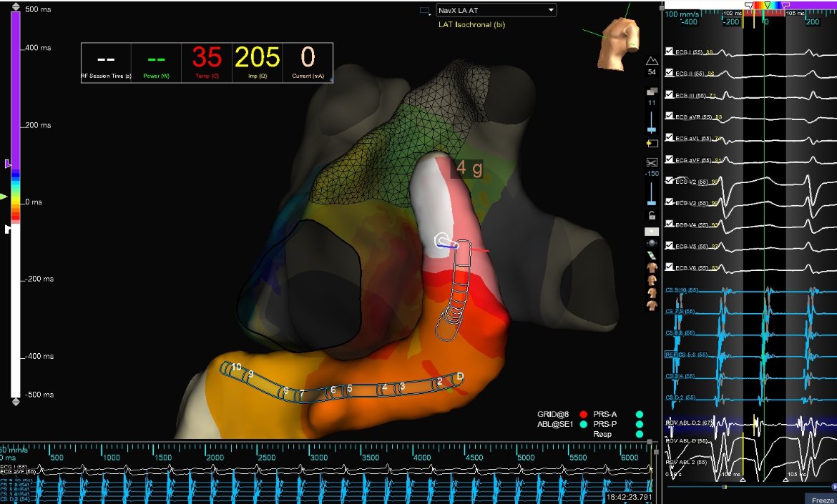Click the green arrow marker near 0 ms
Image resolution: width=837 pixels, height=504 pixels.
(x=4, y=197)
